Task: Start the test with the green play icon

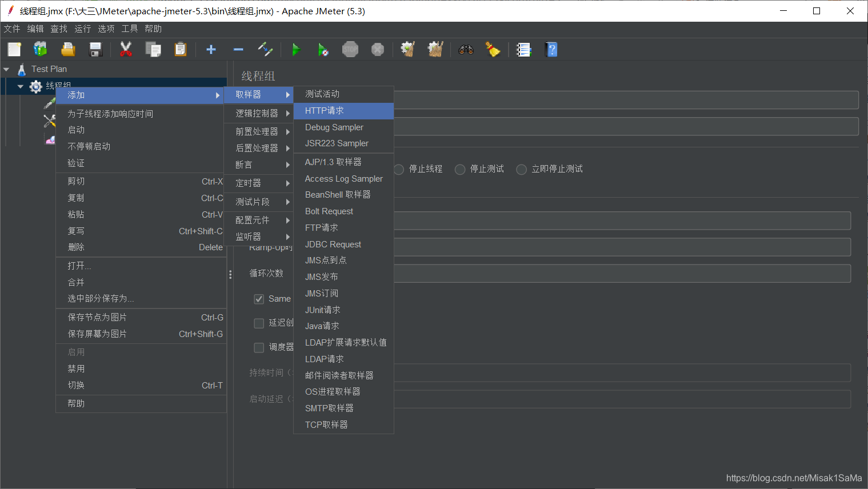Action: (296, 49)
